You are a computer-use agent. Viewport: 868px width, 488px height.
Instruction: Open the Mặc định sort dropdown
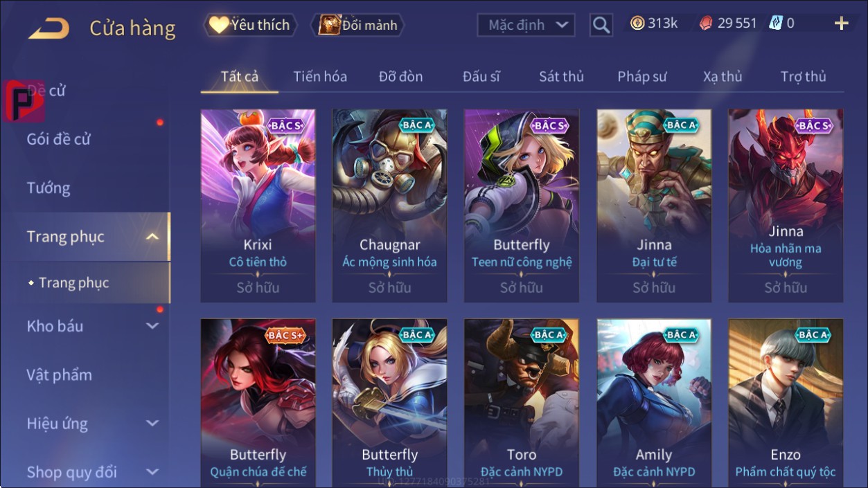(x=526, y=26)
